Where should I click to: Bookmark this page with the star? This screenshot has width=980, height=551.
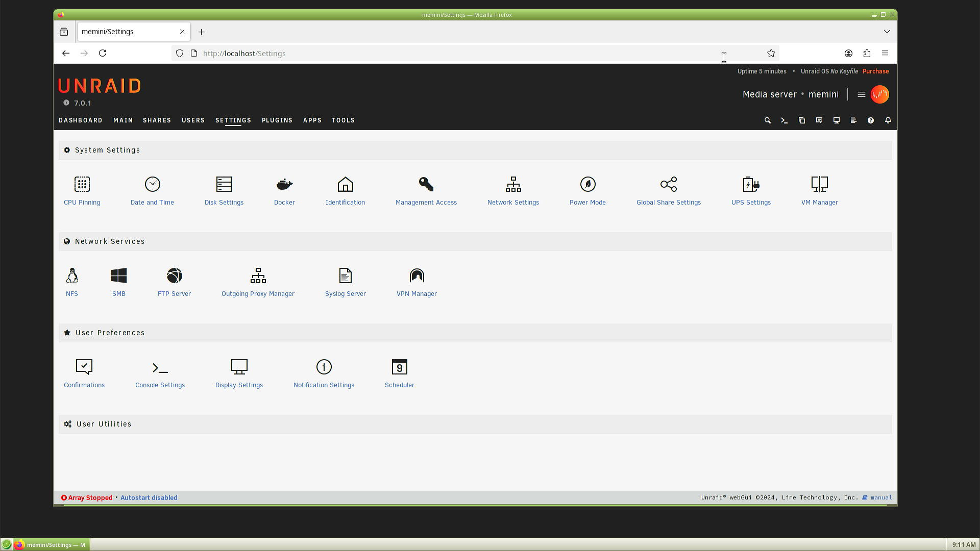coord(771,53)
